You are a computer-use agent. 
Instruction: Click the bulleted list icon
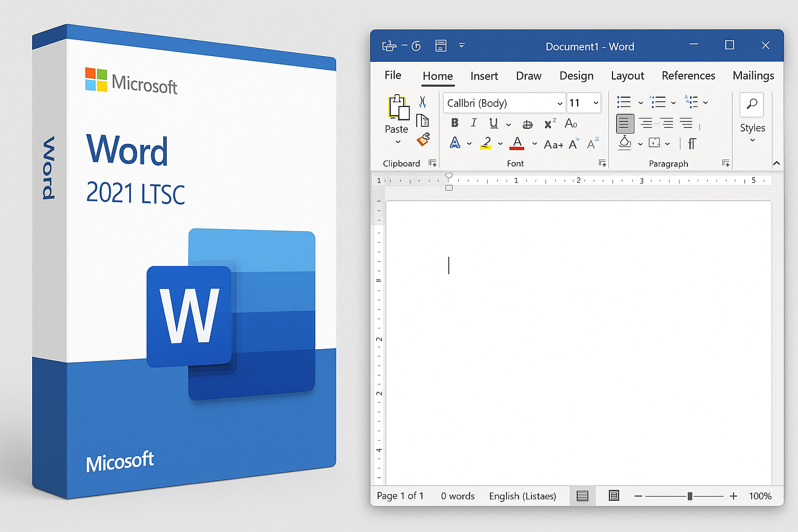coord(623,102)
